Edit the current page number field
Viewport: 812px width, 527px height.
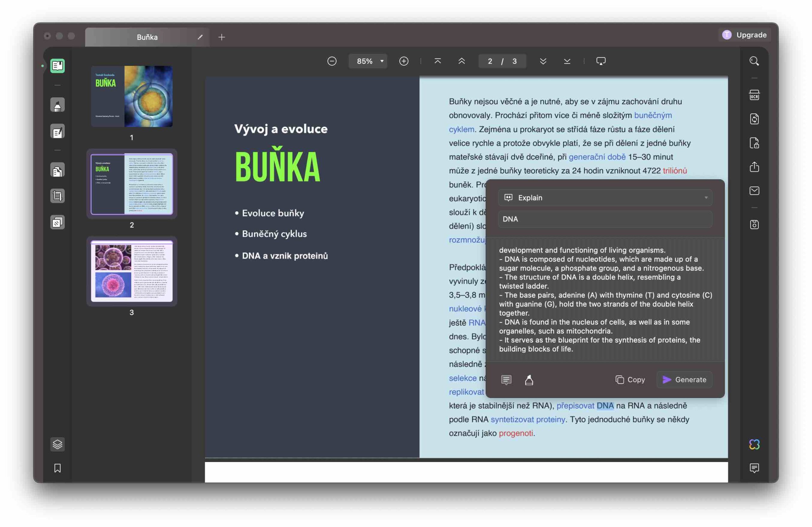pyautogui.click(x=490, y=61)
